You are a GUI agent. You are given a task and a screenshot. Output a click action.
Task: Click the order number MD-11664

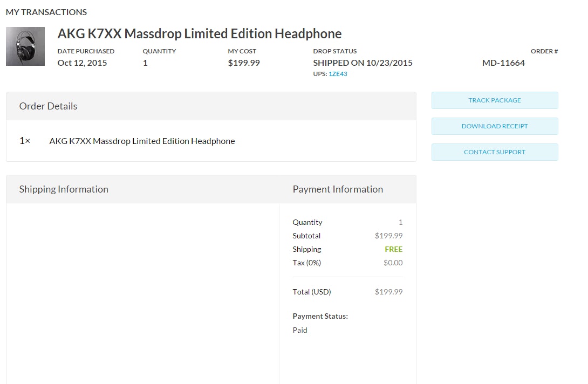pyautogui.click(x=503, y=63)
